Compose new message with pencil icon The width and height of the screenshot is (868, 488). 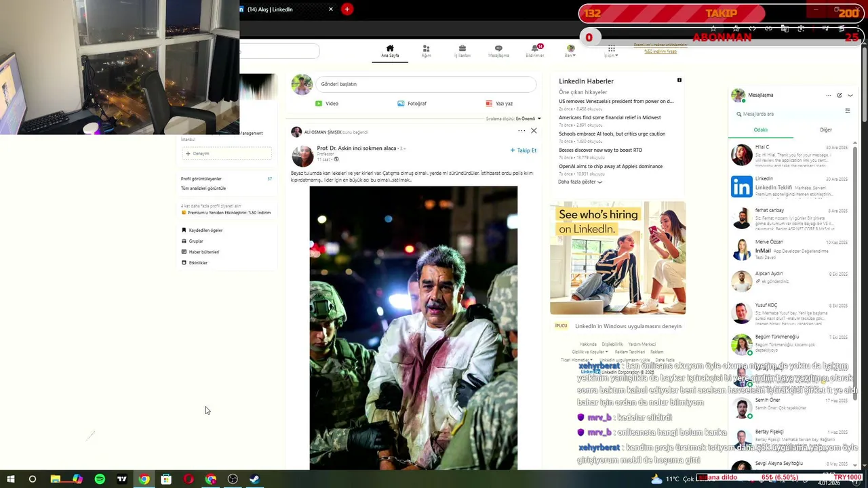click(840, 96)
